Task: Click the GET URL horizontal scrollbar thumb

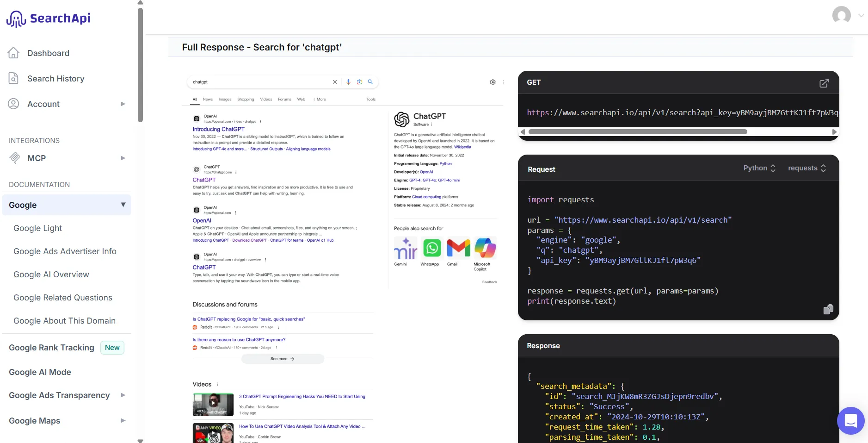Action: coord(638,132)
